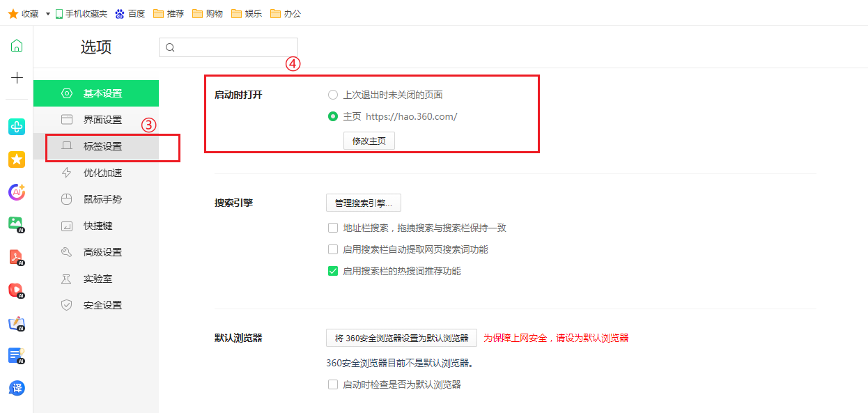Expand the 收藏 dropdown arrow
Image resolution: width=868 pixels, height=413 pixels.
48,13
